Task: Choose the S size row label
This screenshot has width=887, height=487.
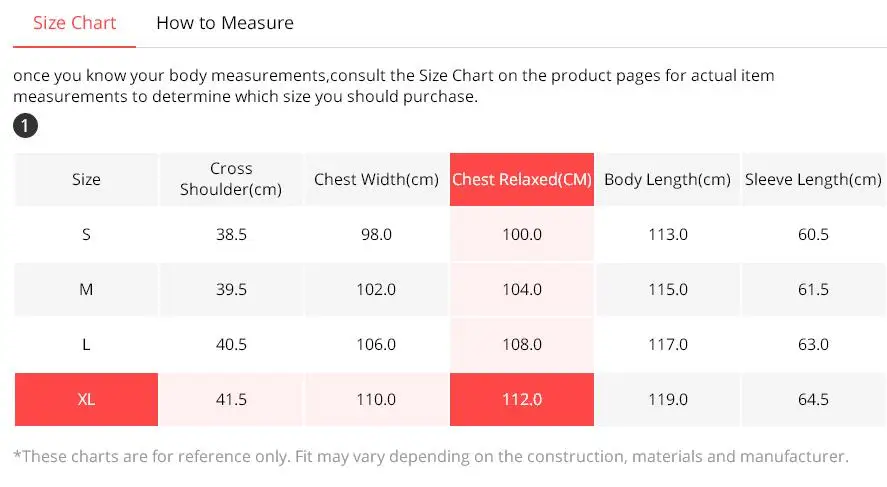Action: (x=86, y=235)
